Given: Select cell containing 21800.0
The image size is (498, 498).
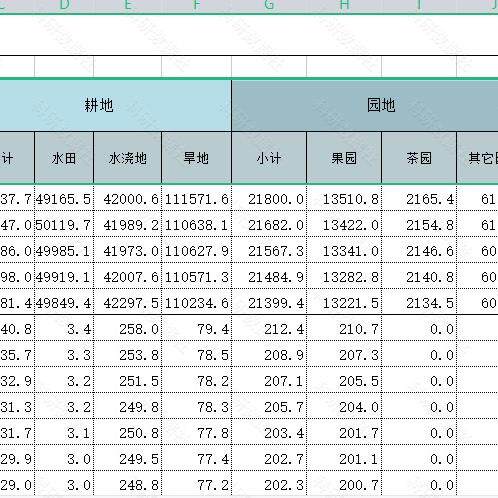Looking at the screenshot, I should pos(269,198).
